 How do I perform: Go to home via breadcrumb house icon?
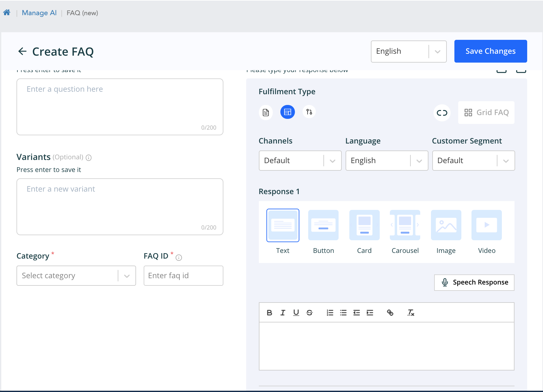pyautogui.click(x=7, y=13)
